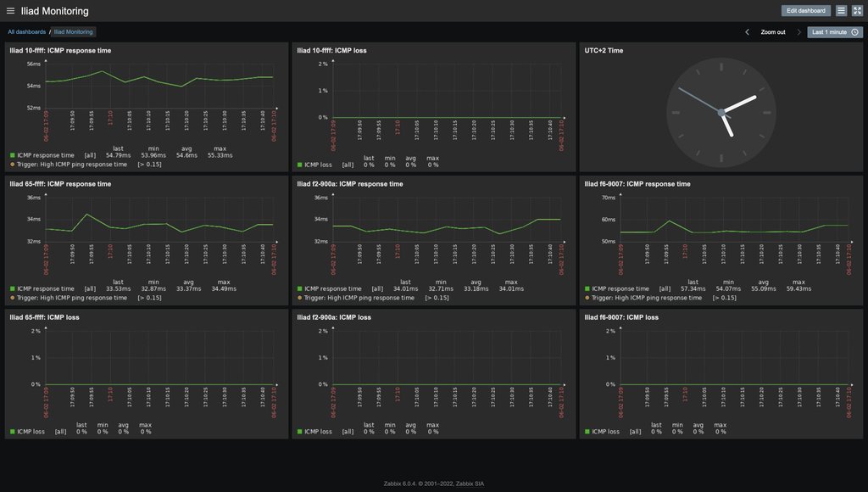Click the Iliad f6-9007: ICMP response time title
This screenshot has width=868, height=492.
pyautogui.click(x=637, y=184)
